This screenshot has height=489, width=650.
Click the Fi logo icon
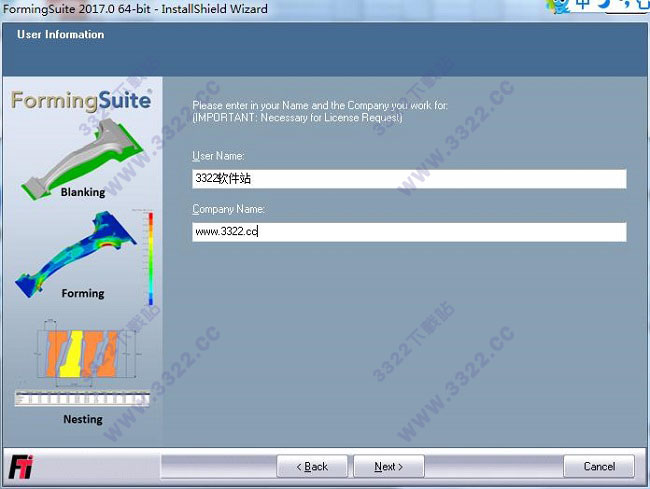(x=21, y=467)
